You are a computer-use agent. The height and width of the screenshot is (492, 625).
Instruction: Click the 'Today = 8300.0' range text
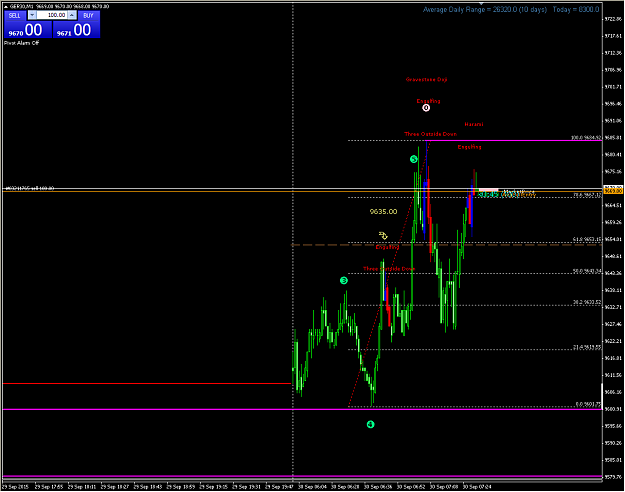[576, 10]
